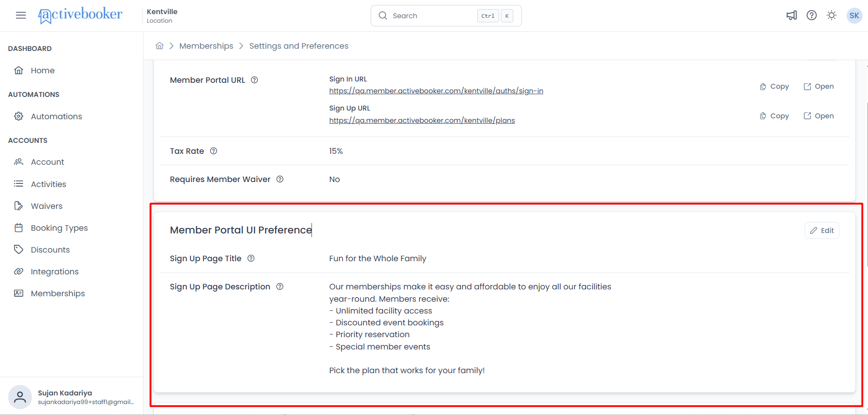Viewport: 868px width, 415px height.
Task: Open Sujan Kadariya profile at sidebar bottom
Action: (71, 397)
